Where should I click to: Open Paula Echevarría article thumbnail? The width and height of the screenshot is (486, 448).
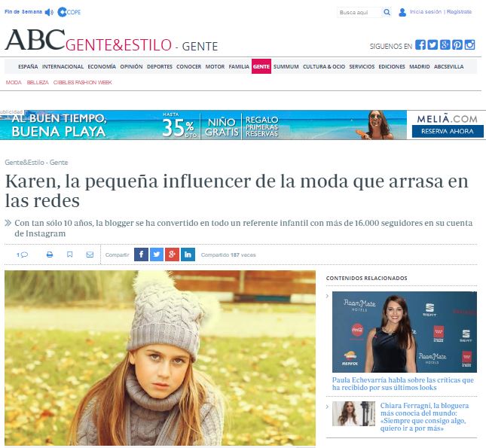pos(405,332)
